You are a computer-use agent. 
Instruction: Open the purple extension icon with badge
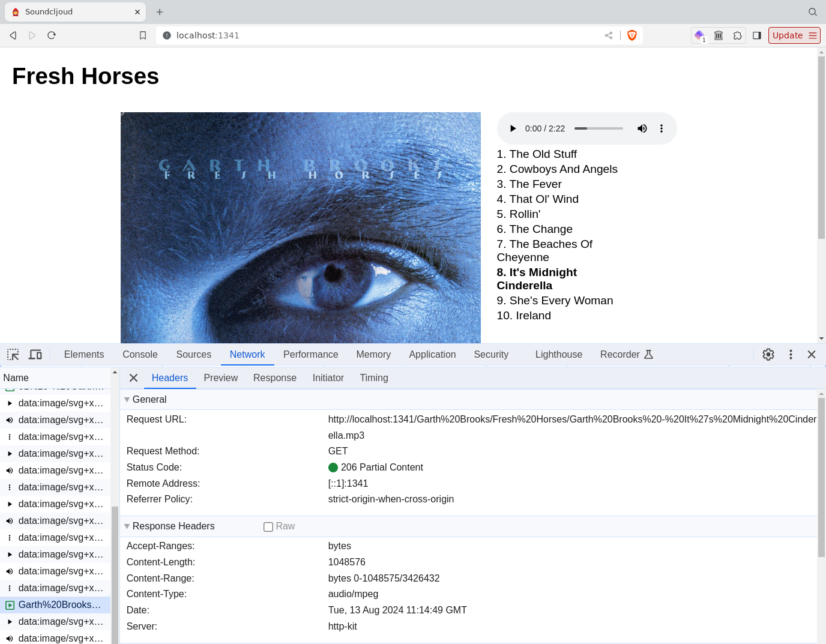(699, 35)
